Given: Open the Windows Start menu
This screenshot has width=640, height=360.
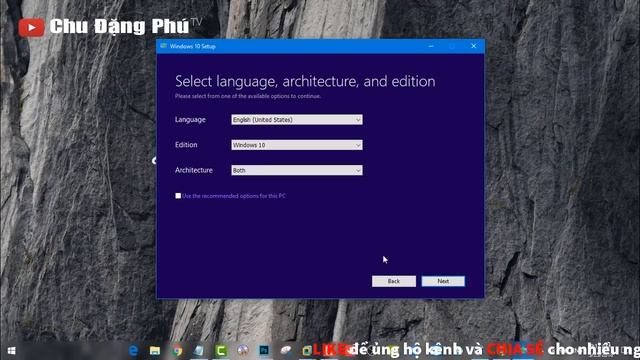Looking at the screenshot, I should [11, 351].
